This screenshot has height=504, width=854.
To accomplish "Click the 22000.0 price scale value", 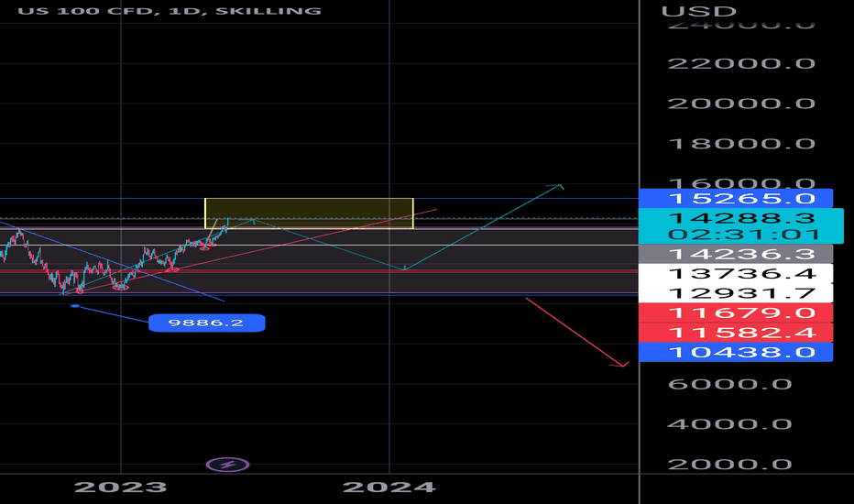I will [741, 64].
